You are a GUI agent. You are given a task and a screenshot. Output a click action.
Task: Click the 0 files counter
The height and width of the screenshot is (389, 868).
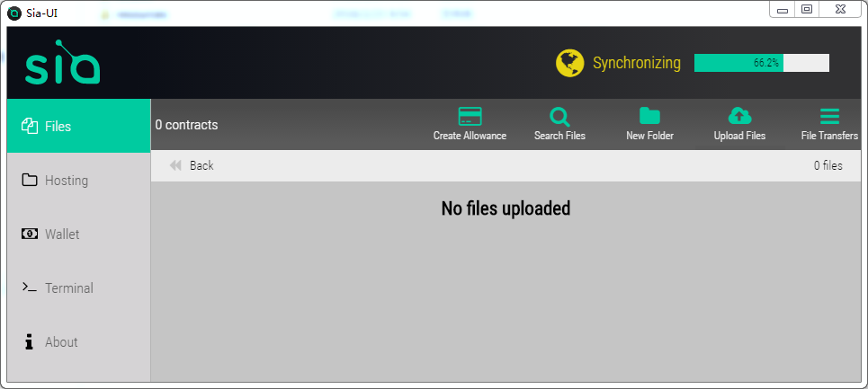click(828, 165)
